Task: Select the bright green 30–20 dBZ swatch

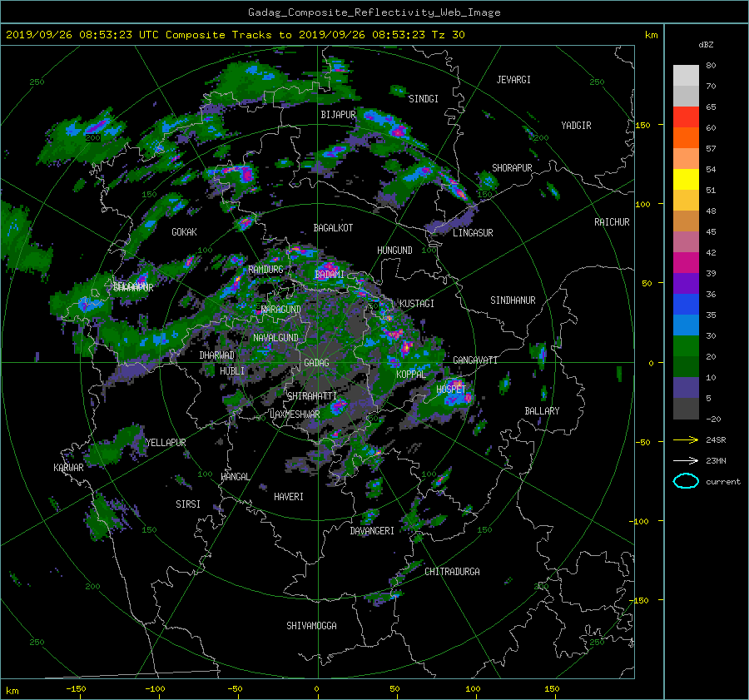Action: (686, 346)
